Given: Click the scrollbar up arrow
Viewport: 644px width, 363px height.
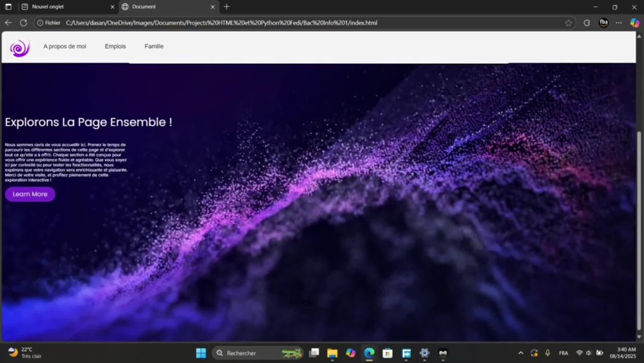Looking at the screenshot, I should pyautogui.click(x=639, y=37).
